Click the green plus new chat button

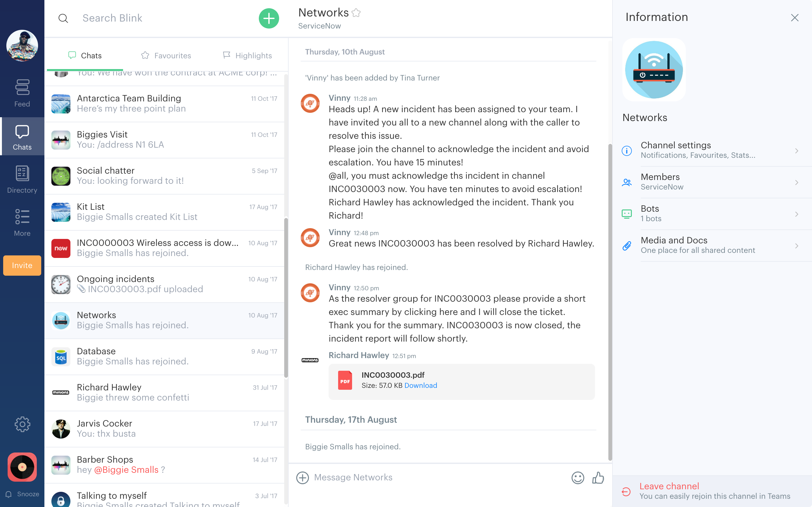coord(269,18)
